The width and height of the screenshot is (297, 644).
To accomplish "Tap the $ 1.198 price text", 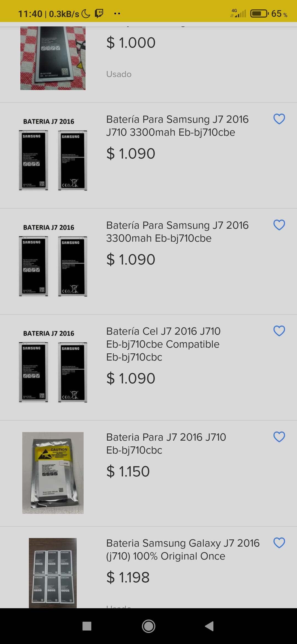I will 128,577.
